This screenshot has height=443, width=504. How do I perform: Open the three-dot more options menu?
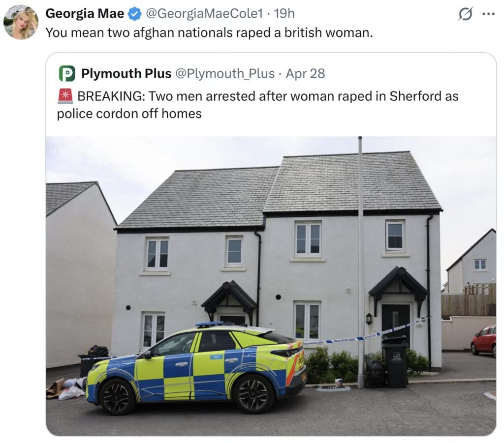click(489, 14)
